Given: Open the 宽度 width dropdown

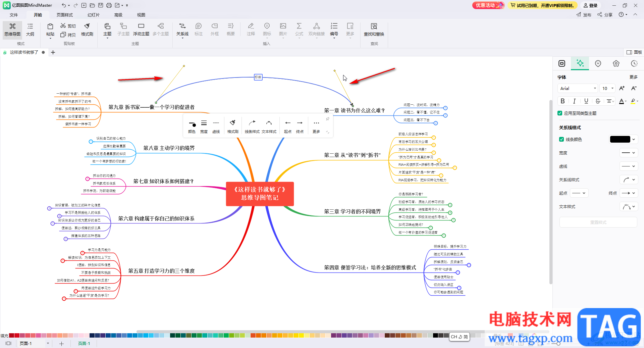Looking at the screenshot, I should pos(628,153).
